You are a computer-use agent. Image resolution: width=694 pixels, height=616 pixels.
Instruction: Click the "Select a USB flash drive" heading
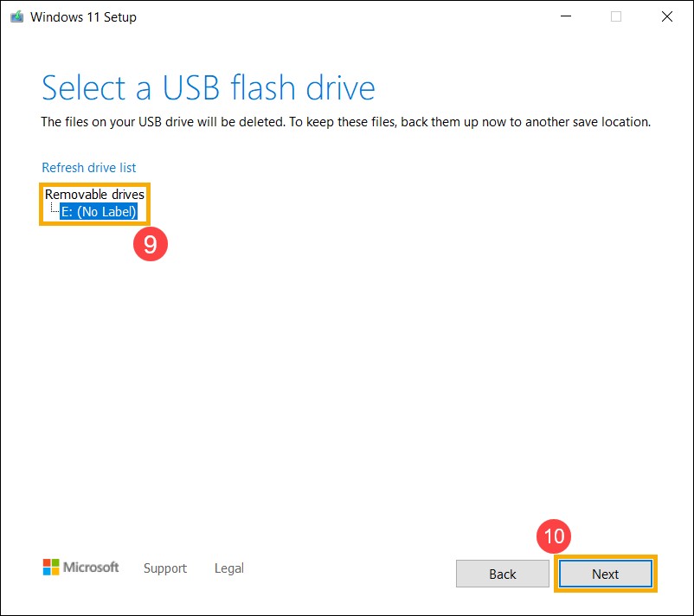point(208,88)
